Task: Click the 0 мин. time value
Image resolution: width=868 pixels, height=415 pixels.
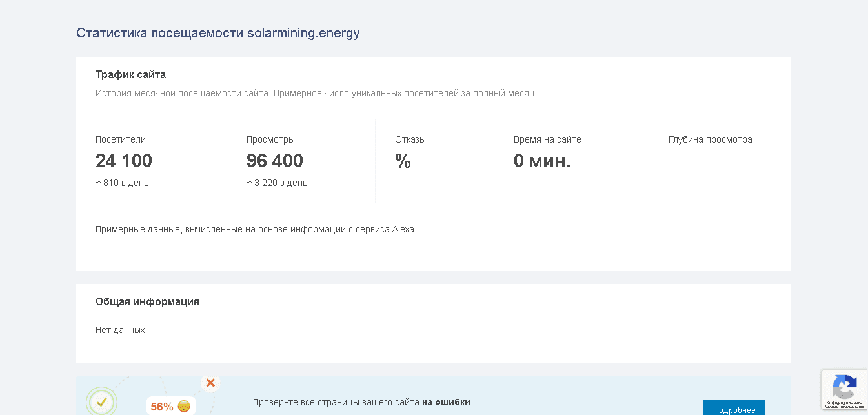Action: click(x=542, y=161)
